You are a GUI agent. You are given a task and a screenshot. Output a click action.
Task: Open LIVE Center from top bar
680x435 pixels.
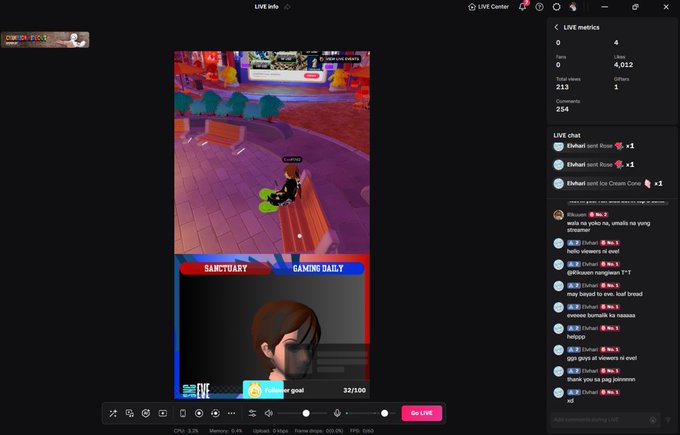(489, 7)
